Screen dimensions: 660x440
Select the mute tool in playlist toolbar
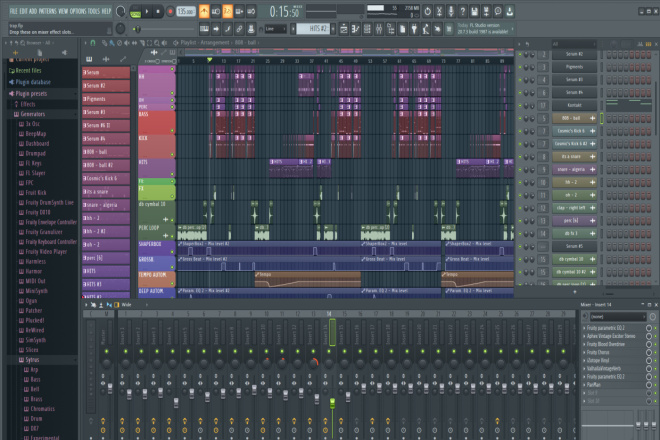click(127, 43)
